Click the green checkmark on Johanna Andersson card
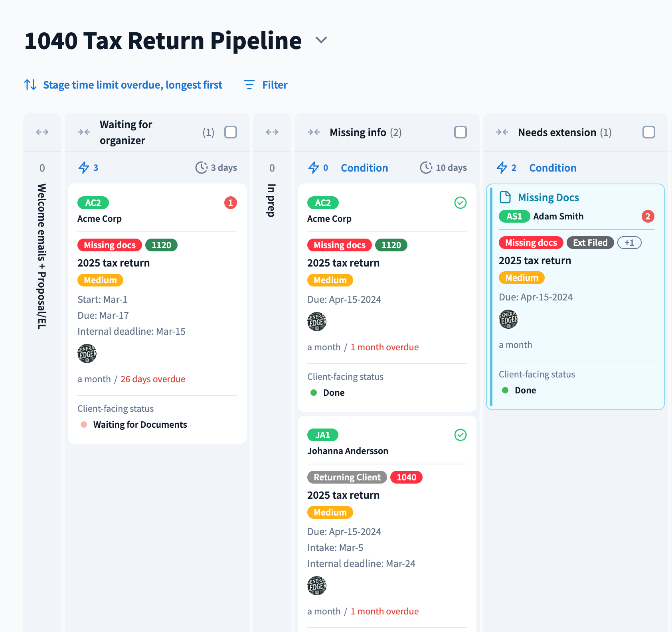This screenshot has height=632, width=672. click(460, 435)
